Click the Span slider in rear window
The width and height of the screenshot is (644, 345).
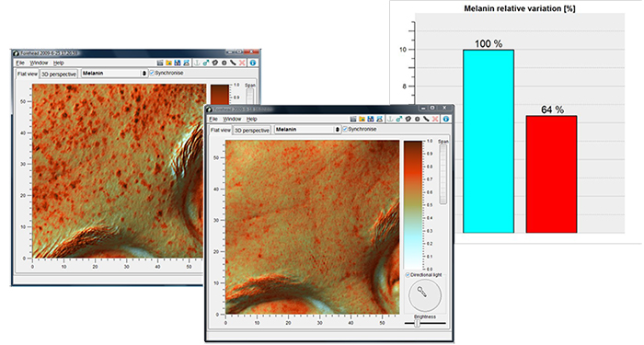click(249, 96)
